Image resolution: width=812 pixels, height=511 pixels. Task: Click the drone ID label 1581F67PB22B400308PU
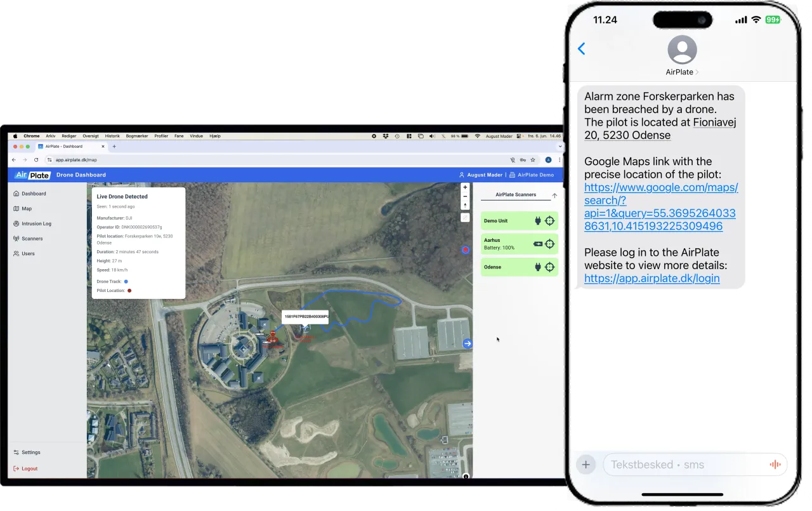(305, 317)
